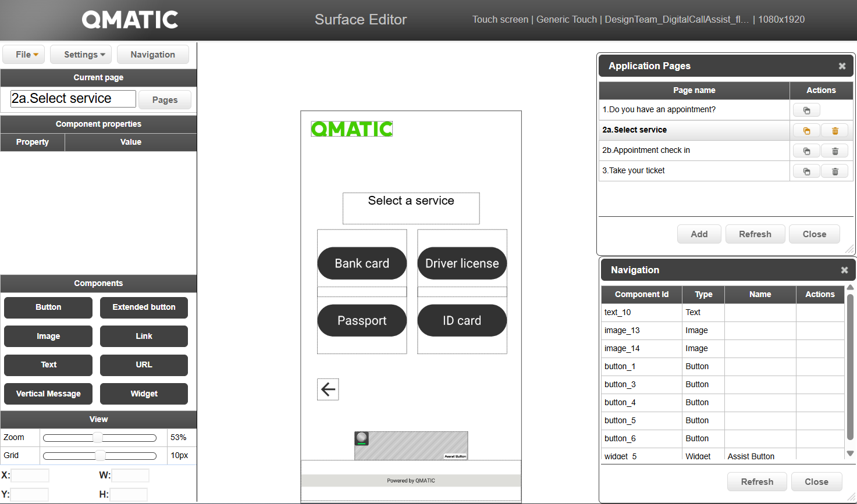The image size is (857, 504).
Task: Delete the '2b.Appointment check in' page
Action: point(835,151)
